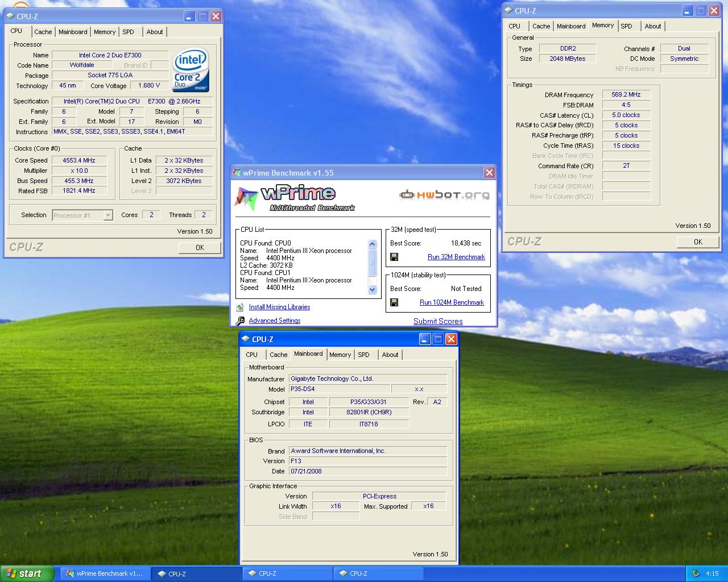Viewport: 728px width, 582px height.
Task: Click the Manufacturer Gigabyte Technology field
Action: 368,379
